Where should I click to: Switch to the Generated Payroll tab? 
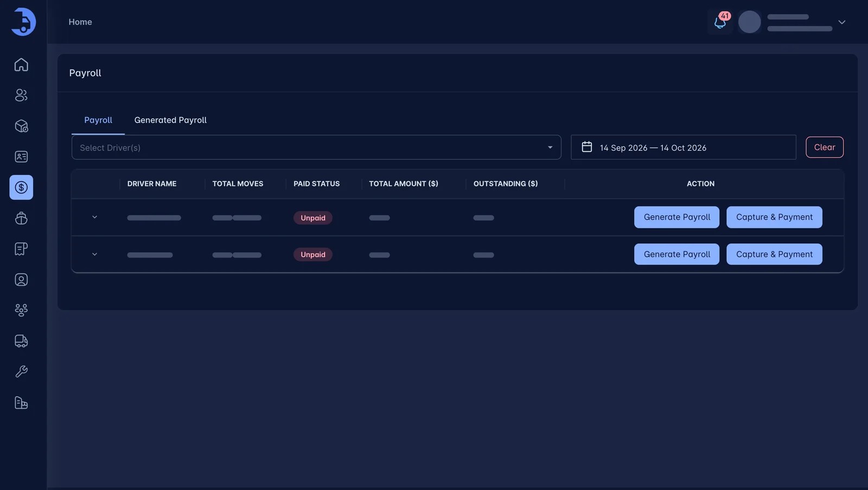pyautogui.click(x=170, y=120)
